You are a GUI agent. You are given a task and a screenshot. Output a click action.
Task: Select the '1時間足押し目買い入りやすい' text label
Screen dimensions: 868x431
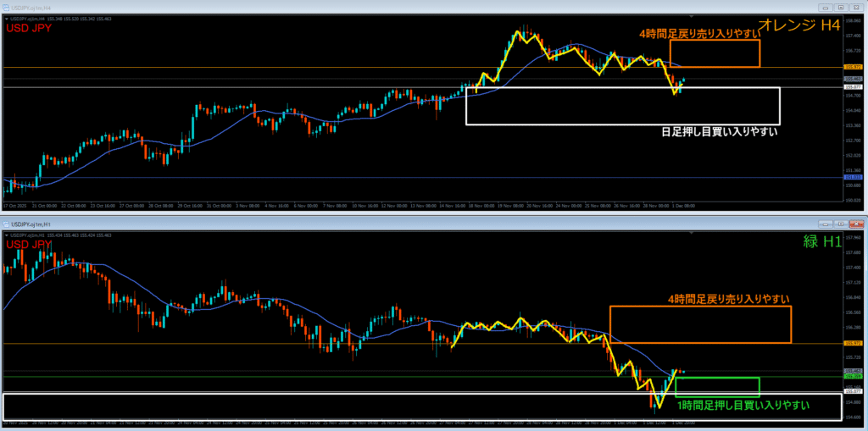click(744, 406)
